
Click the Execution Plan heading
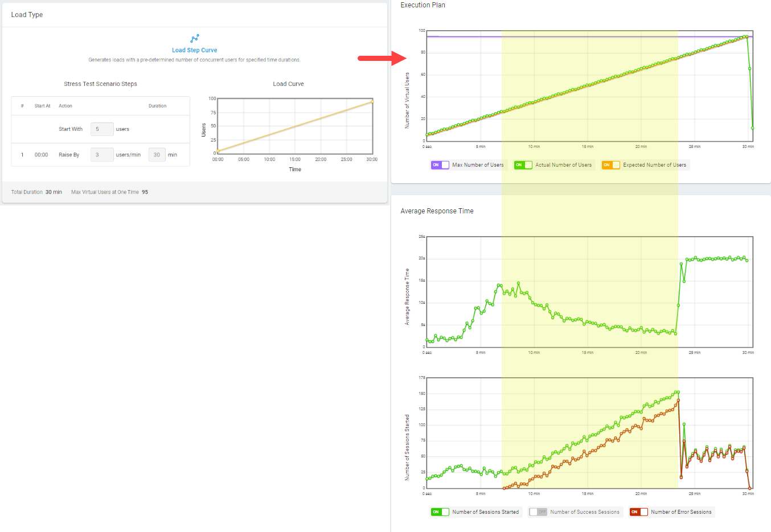pyautogui.click(x=423, y=5)
